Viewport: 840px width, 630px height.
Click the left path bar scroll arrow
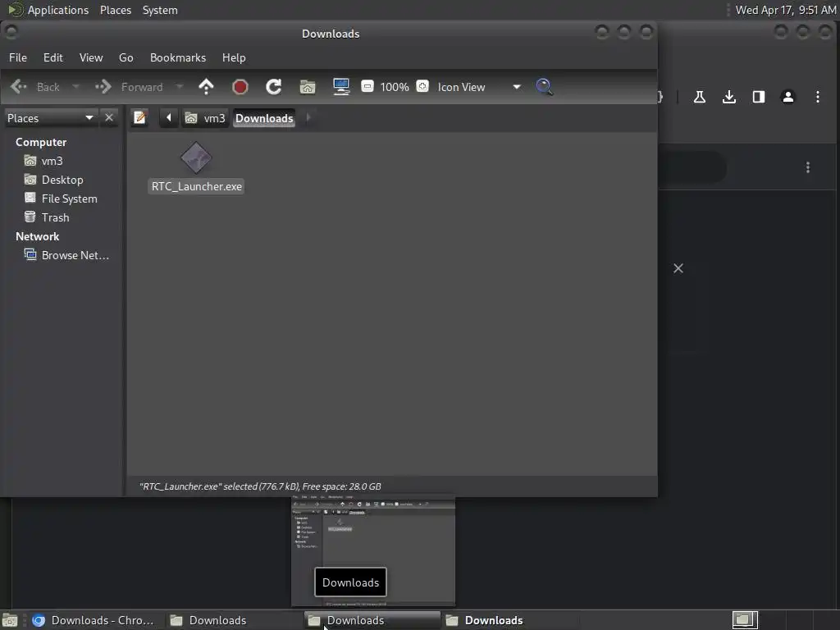pyautogui.click(x=169, y=117)
